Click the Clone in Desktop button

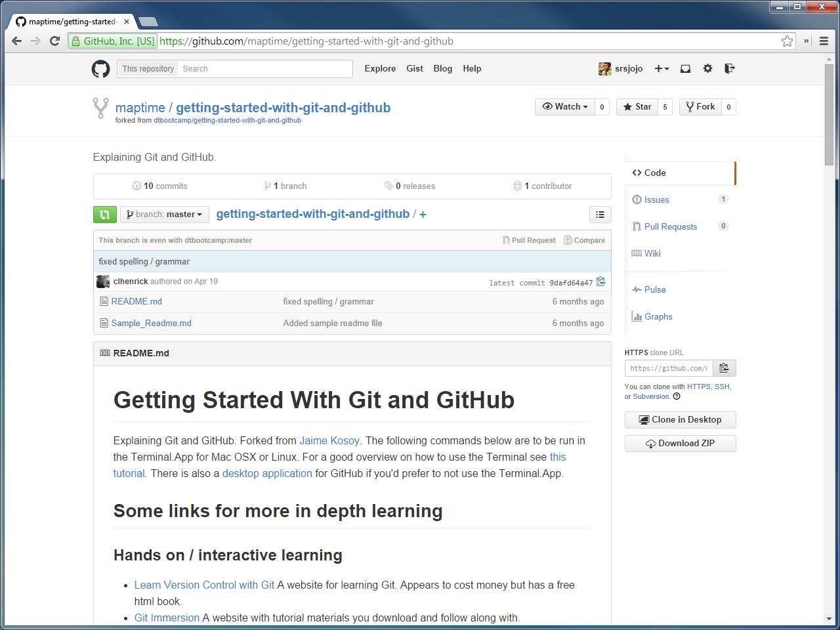click(x=681, y=420)
